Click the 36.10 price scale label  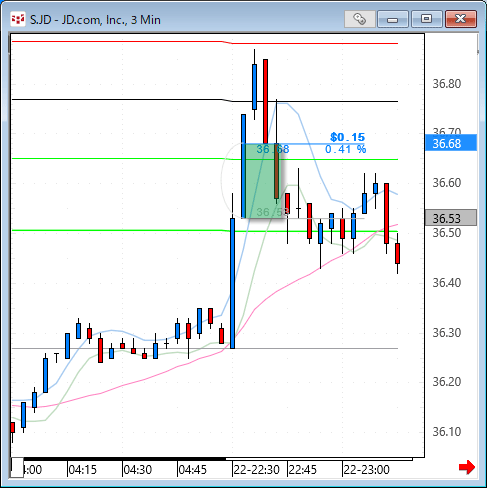click(447, 432)
